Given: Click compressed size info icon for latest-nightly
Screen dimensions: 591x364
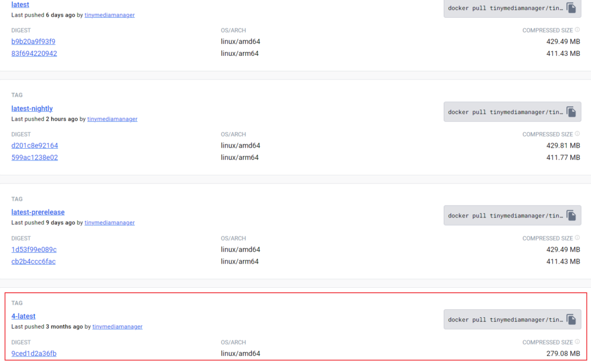Looking at the screenshot, I should 577,134.
